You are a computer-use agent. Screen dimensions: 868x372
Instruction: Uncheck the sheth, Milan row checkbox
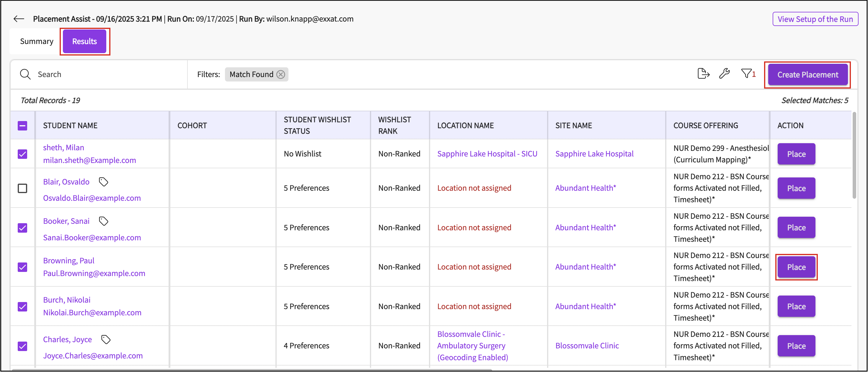(22, 154)
